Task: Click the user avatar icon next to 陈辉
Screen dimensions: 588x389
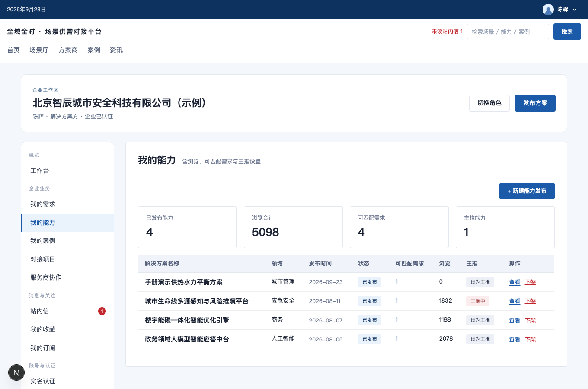Action: point(548,10)
